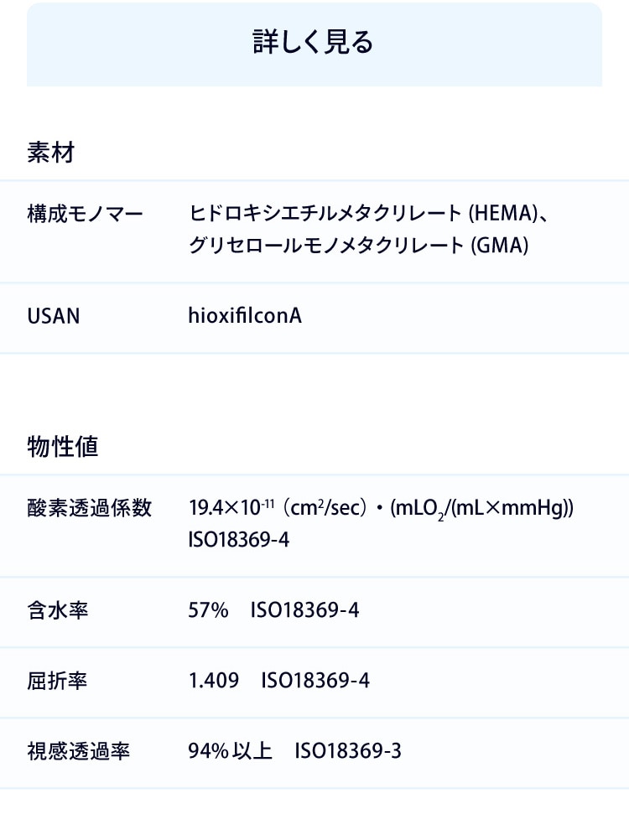This screenshot has width=629, height=840.
Task: Click the 物性値 section heading
Action: [x=63, y=447]
